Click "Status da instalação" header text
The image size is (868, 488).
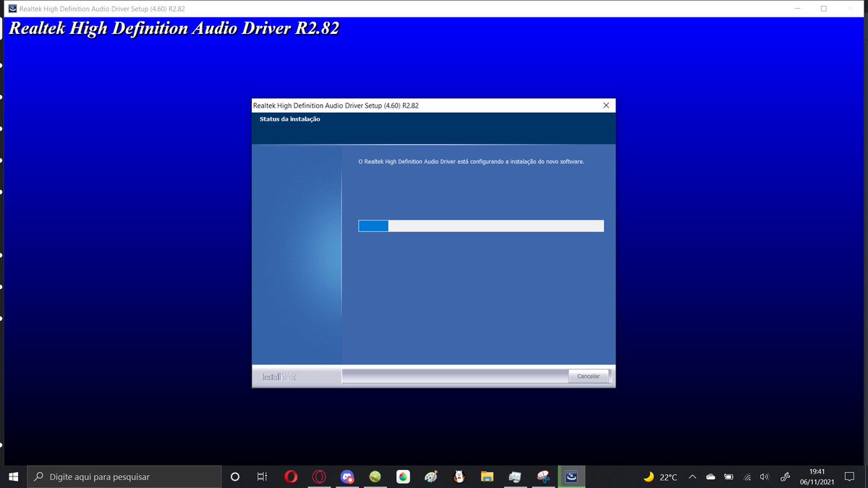coord(290,119)
